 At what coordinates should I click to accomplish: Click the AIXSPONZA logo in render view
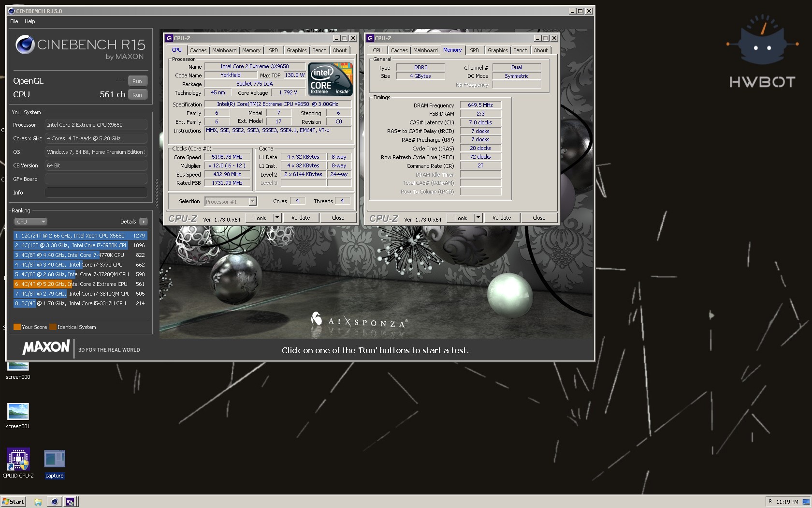pos(359,321)
